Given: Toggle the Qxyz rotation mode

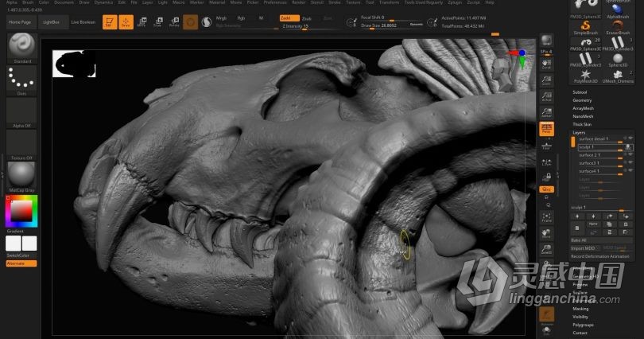Looking at the screenshot, I should tap(546, 189).
